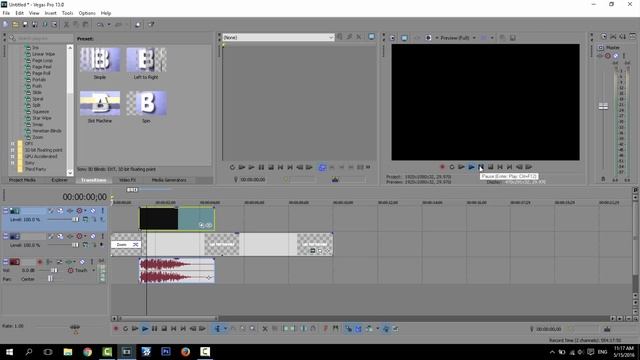Expand the GPU Accelerated folder
The image size is (640, 360).
tap(12, 156)
